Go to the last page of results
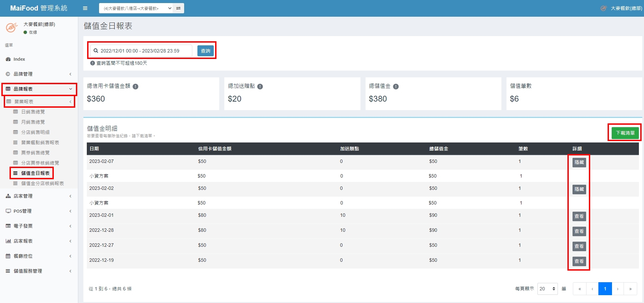This screenshot has height=303, width=644. (x=630, y=289)
